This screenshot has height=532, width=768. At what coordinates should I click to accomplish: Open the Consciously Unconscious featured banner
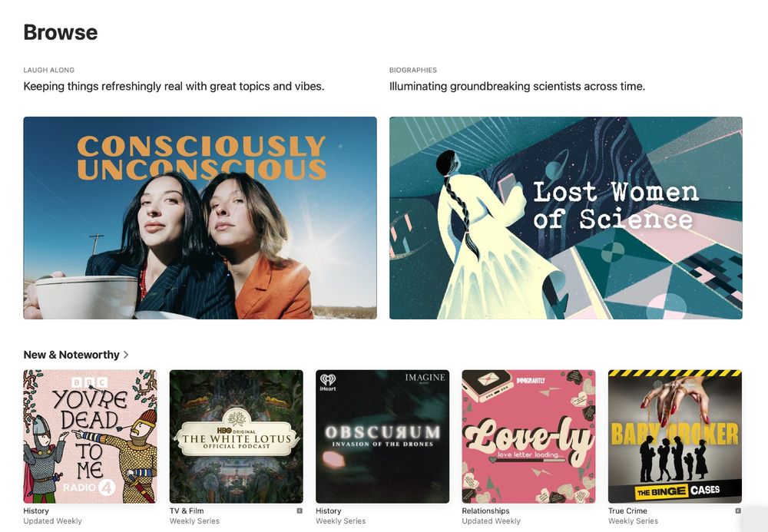point(200,218)
